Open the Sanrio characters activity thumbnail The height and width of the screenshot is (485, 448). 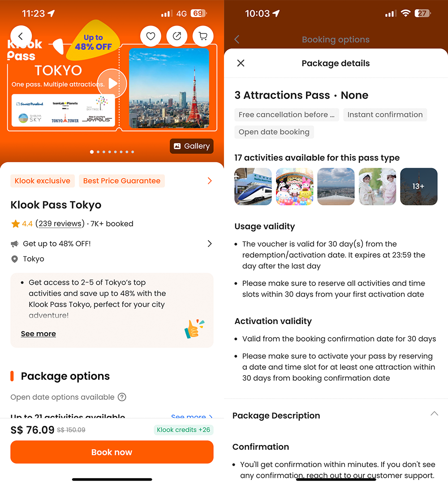coord(294,186)
